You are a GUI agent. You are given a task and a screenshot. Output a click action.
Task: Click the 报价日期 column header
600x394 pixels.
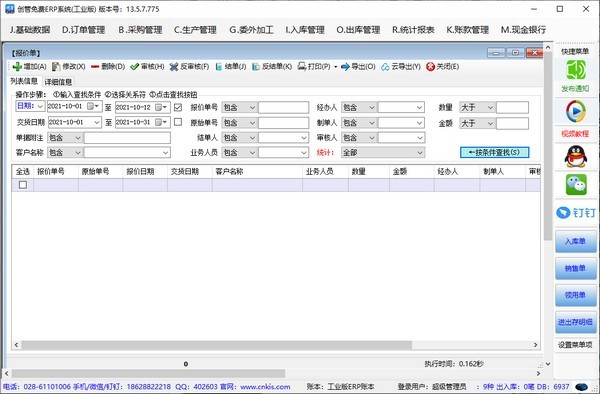click(145, 171)
